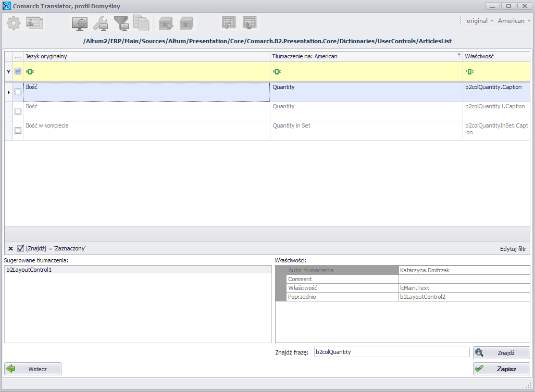Click the monitor with crosshair target icon

click(80, 23)
